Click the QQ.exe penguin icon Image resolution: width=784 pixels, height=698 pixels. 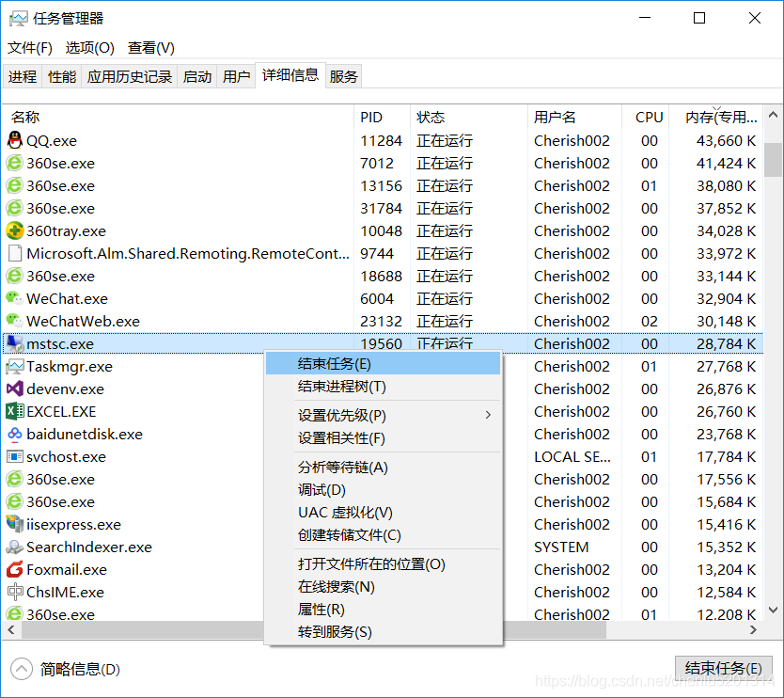pos(15,140)
